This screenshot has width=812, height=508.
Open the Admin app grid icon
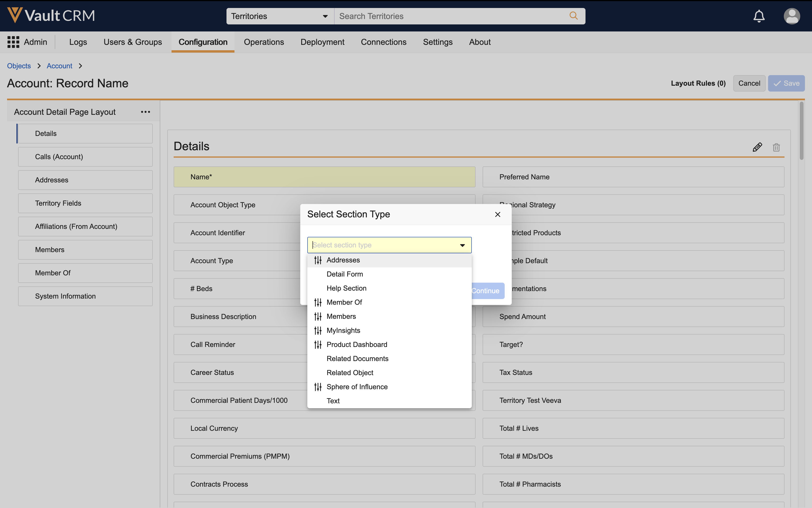click(13, 42)
